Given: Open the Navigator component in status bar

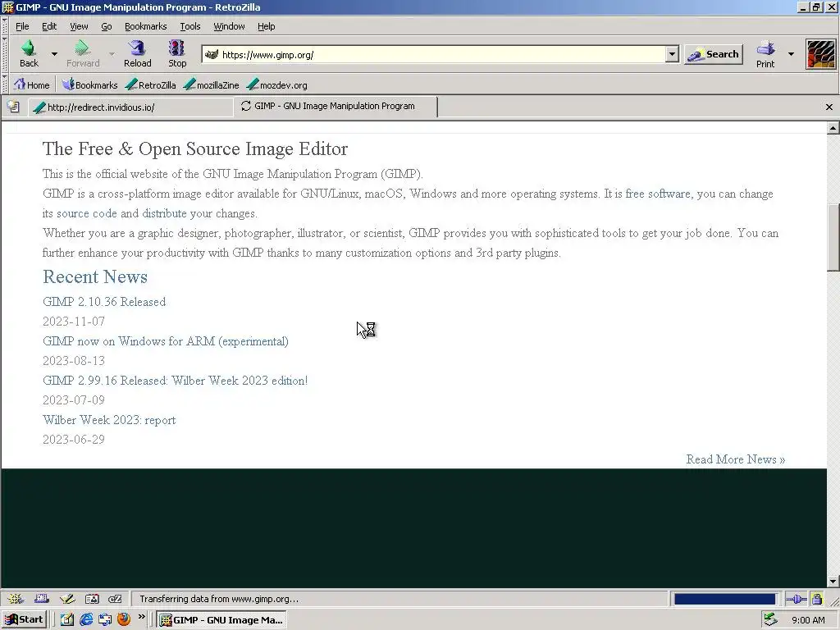Looking at the screenshot, I should [x=16, y=599].
